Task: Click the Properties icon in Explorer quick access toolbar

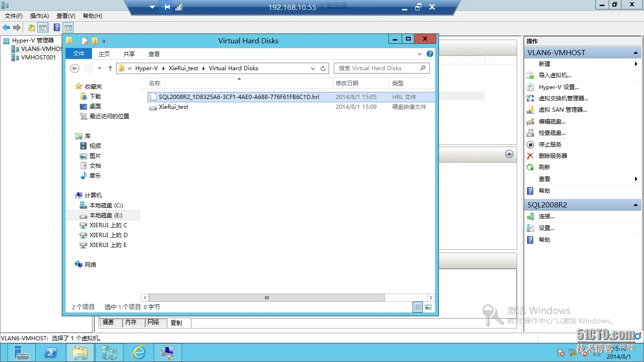Action: [85, 41]
